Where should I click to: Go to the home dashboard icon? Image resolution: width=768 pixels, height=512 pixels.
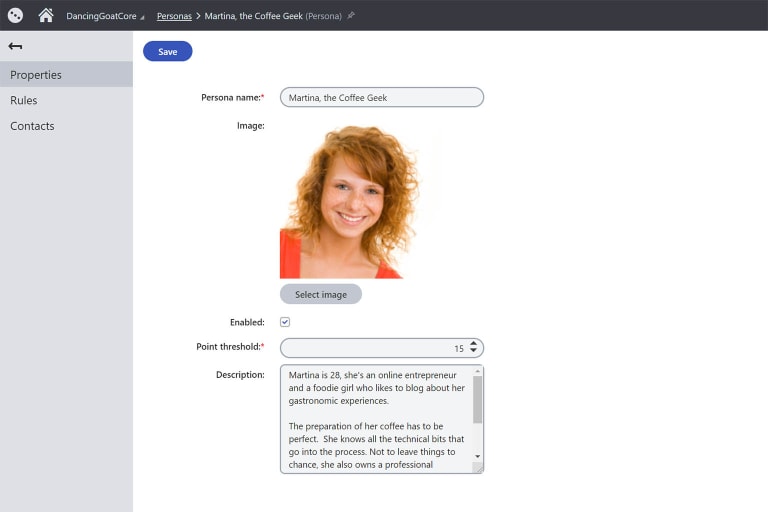46,15
